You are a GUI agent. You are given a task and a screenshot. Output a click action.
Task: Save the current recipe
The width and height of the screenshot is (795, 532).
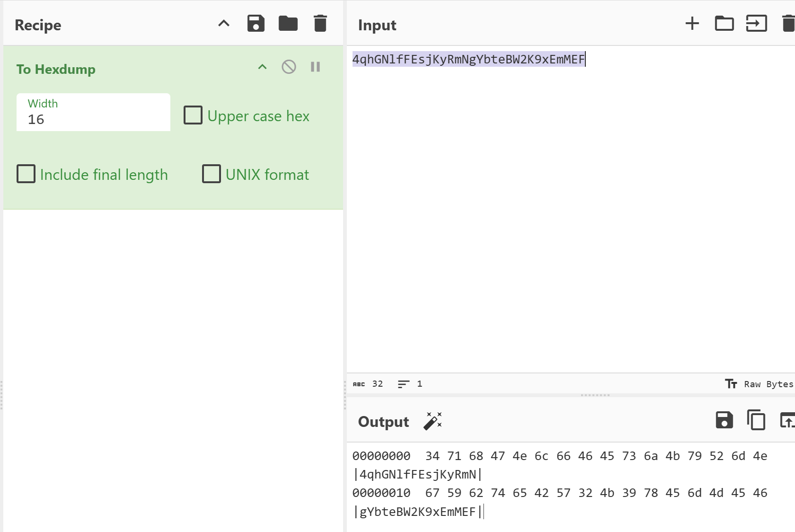[256, 24]
